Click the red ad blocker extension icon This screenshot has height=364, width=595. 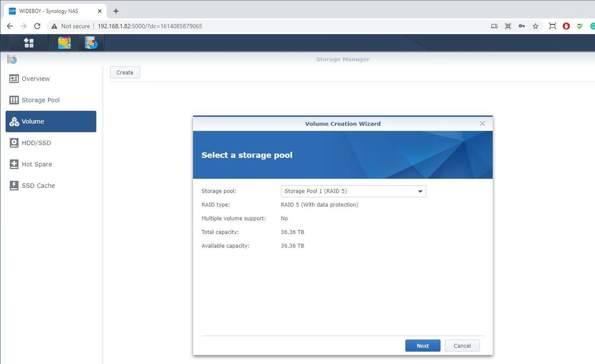566,26
